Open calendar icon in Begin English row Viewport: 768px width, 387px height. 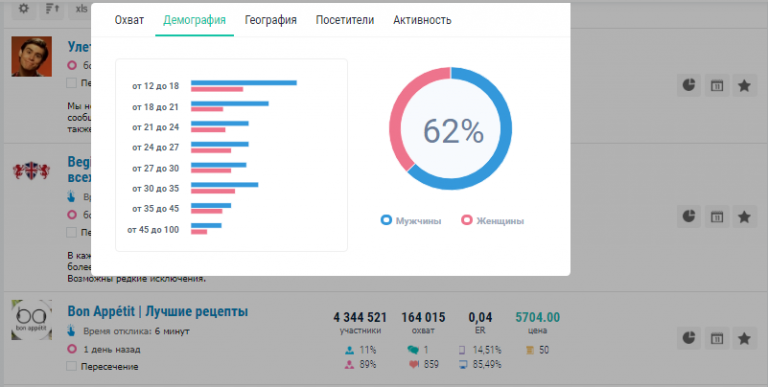coord(717,216)
